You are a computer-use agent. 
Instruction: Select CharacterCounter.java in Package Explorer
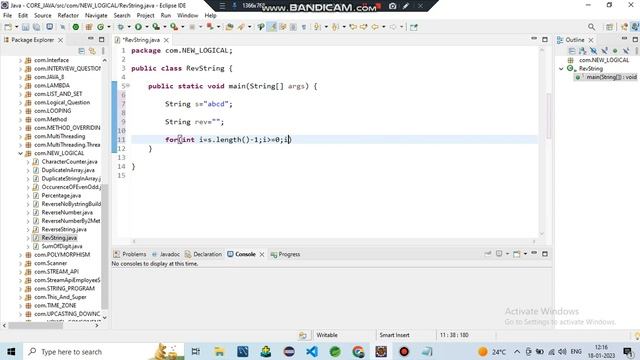(69, 162)
